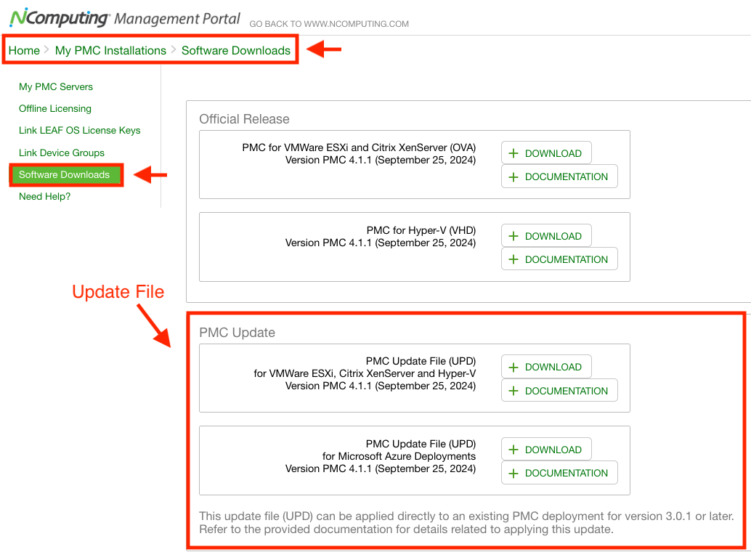
Task: Open documentation for Hyper-V VHD release
Action: point(559,259)
